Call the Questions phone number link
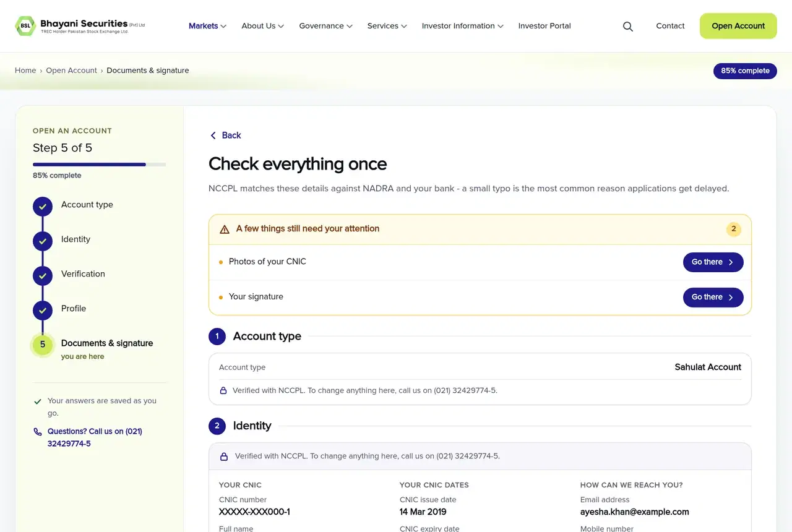Viewport: 792px width, 532px height. 95,438
